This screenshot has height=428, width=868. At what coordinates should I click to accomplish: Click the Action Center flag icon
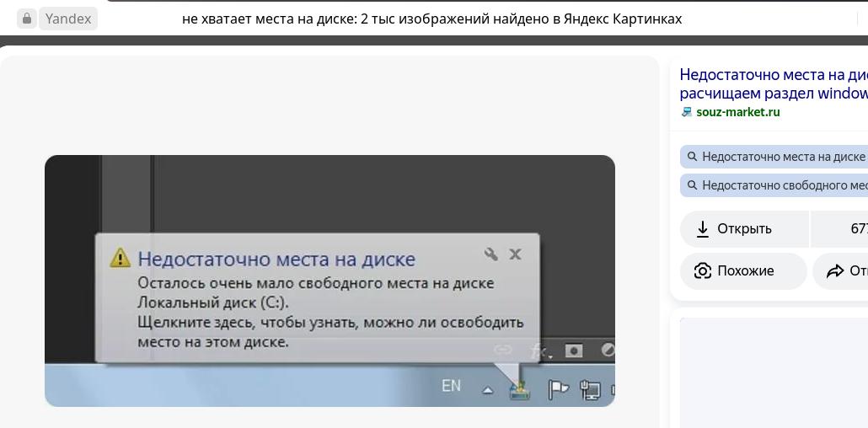tap(557, 390)
